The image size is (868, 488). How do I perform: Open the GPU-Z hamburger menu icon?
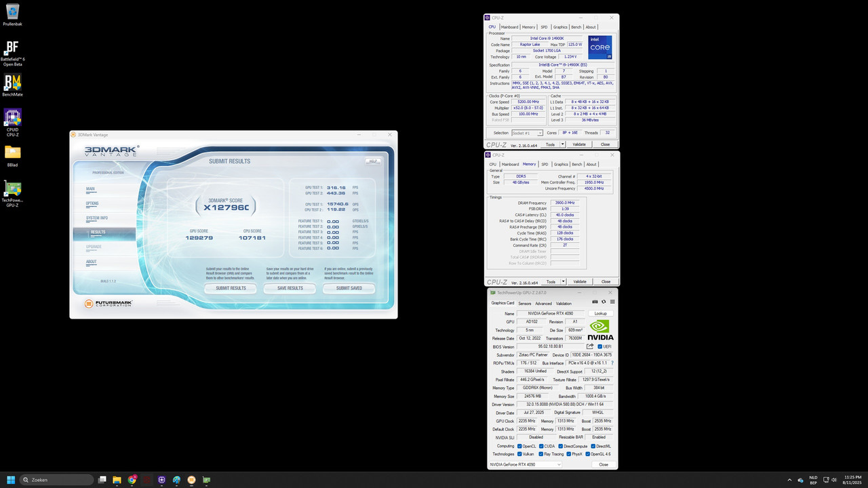tap(612, 302)
